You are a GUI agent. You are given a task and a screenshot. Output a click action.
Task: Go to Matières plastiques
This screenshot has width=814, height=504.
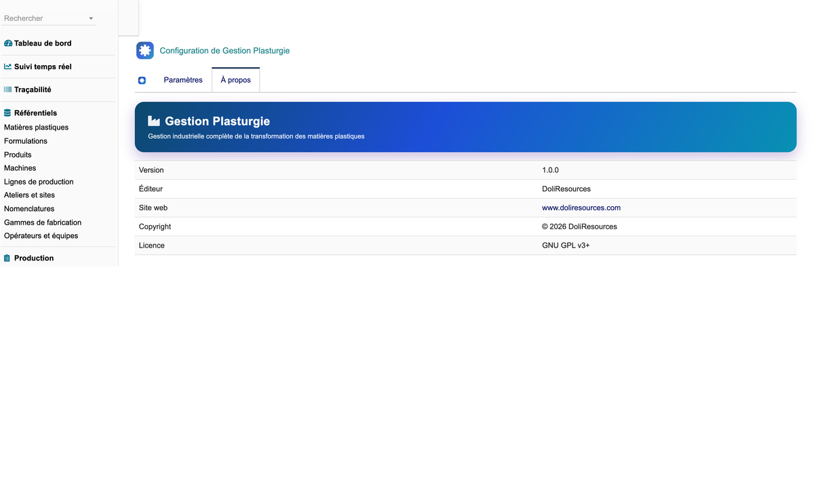coord(36,128)
